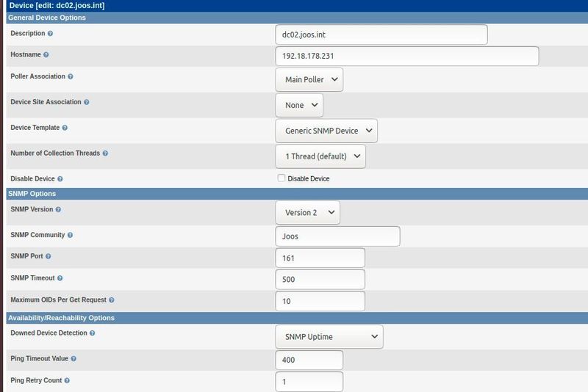Open help for Downed Device Detection
Image resolution: width=588 pixels, height=392 pixels.
93,333
